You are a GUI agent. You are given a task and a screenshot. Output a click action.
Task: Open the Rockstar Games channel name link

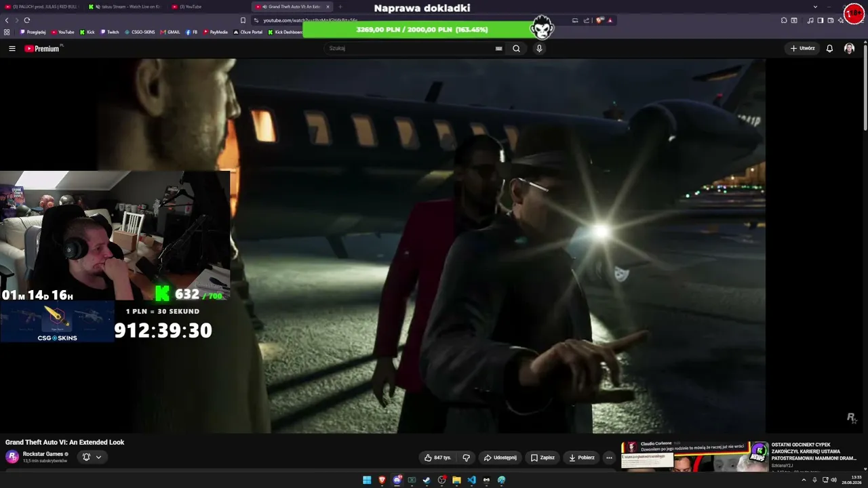(x=43, y=454)
